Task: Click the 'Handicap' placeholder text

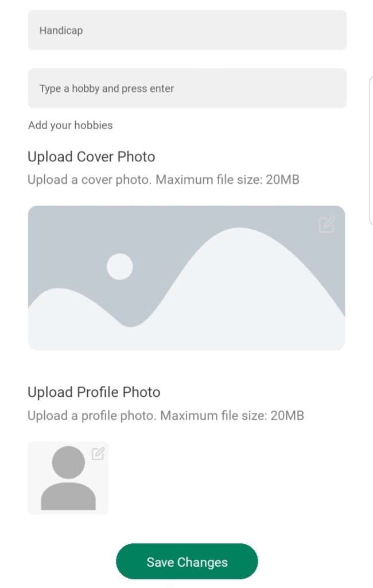Action: tap(61, 30)
